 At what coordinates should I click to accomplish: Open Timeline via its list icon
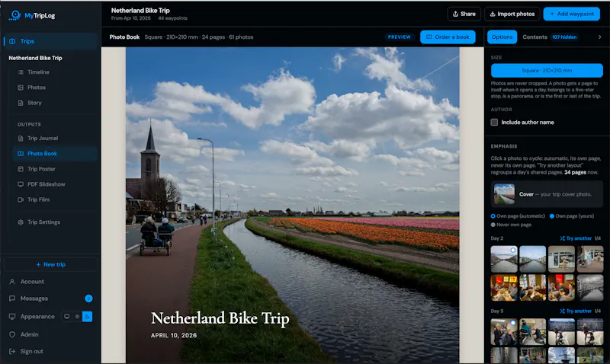[x=21, y=72]
